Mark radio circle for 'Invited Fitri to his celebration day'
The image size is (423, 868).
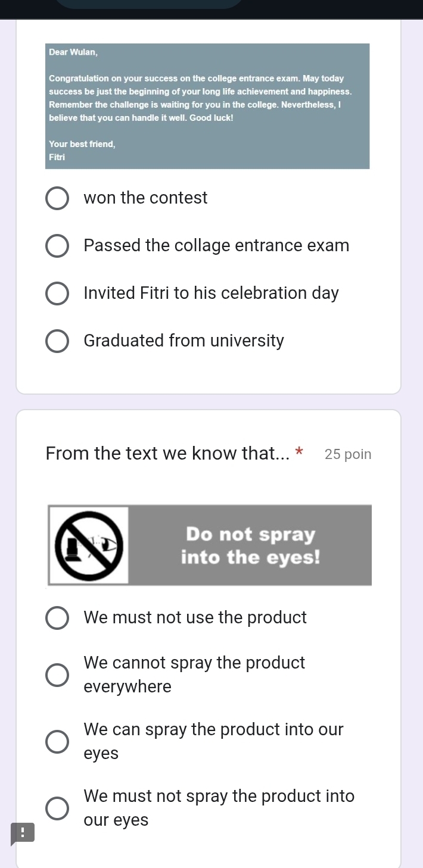point(57,294)
